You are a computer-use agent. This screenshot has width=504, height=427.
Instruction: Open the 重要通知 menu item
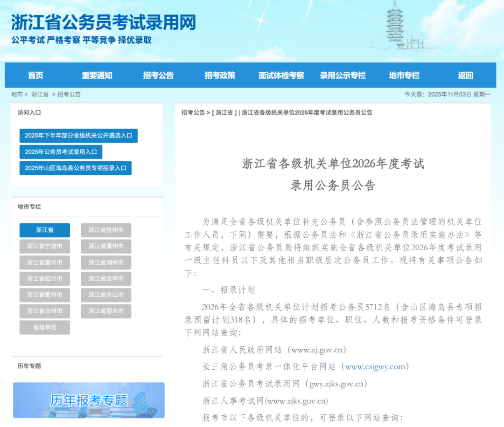97,76
